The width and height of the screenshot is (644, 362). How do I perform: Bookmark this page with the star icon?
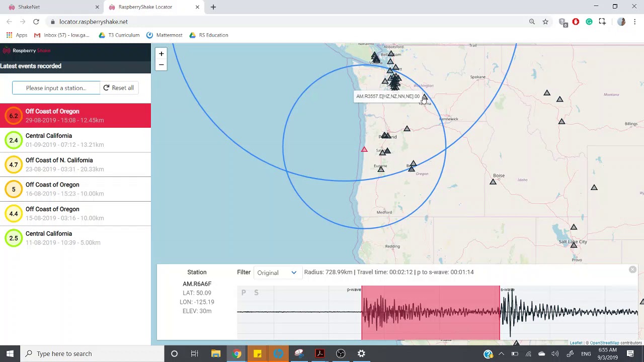pyautogui.click(x=545, y=22)
